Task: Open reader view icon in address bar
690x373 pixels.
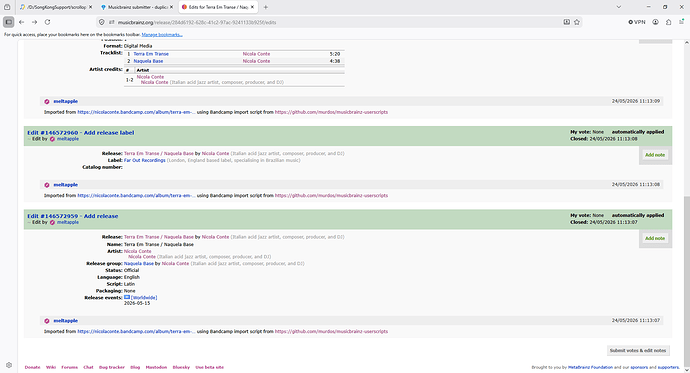Action: (567, 22)
